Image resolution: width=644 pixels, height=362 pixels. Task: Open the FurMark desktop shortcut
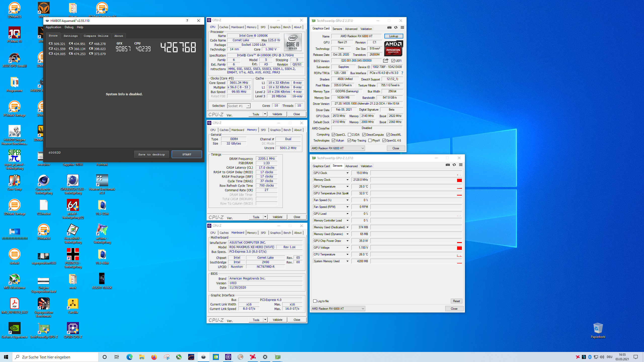coord(102,164)
